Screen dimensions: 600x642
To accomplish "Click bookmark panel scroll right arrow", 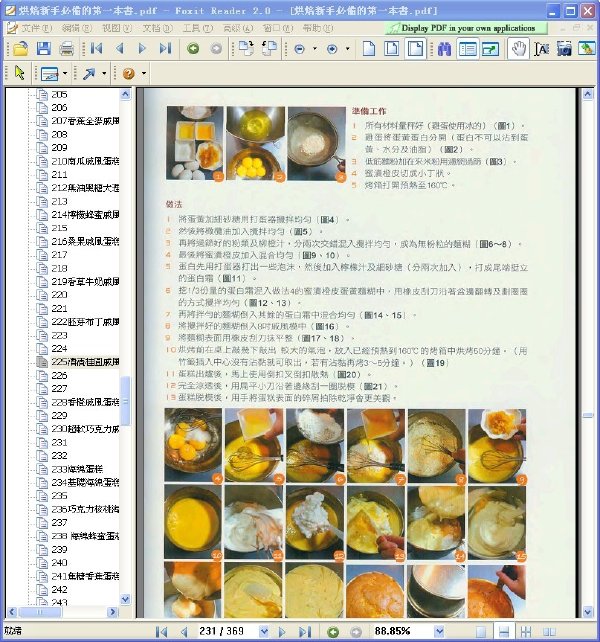I will pyautogui.click(x=113, y=612).
